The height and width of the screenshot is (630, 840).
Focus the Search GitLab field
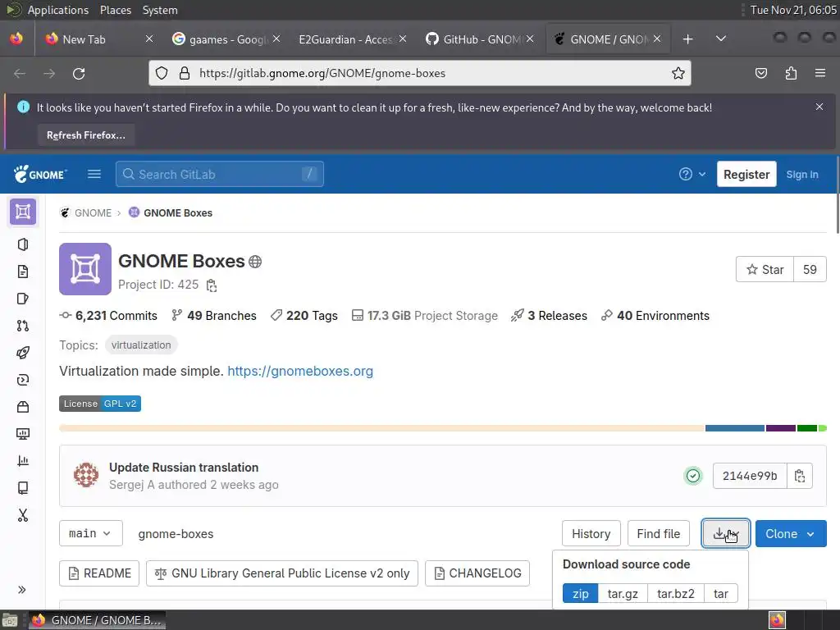220,174
